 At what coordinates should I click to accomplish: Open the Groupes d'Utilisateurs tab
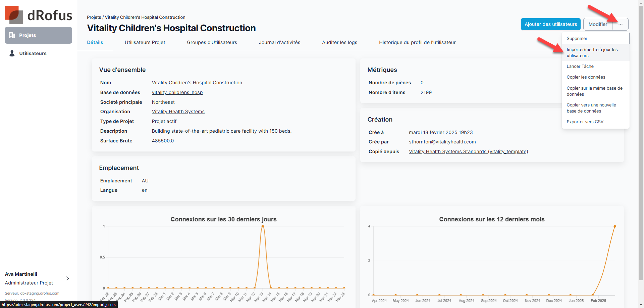coord(212,42)
